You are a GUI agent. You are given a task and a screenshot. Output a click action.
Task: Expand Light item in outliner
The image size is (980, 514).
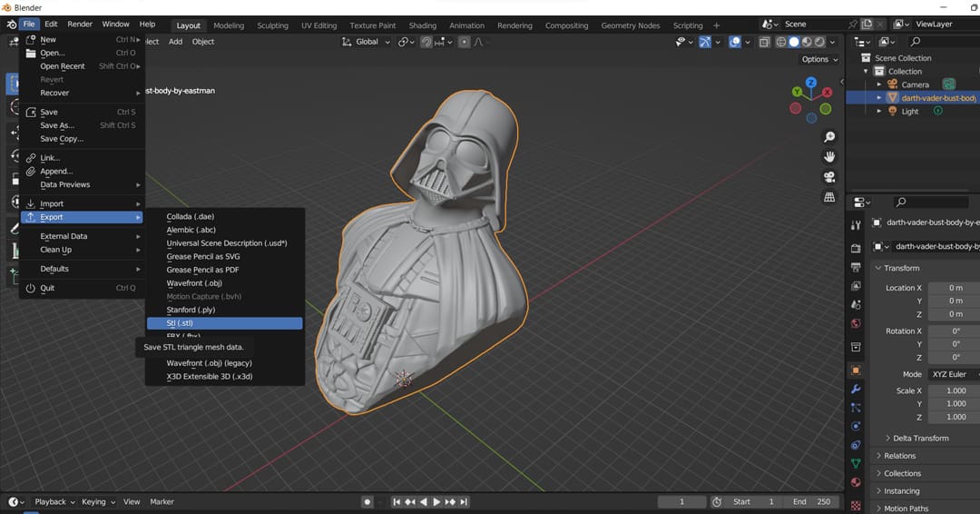pyautogui.click(x=879, y=112)
